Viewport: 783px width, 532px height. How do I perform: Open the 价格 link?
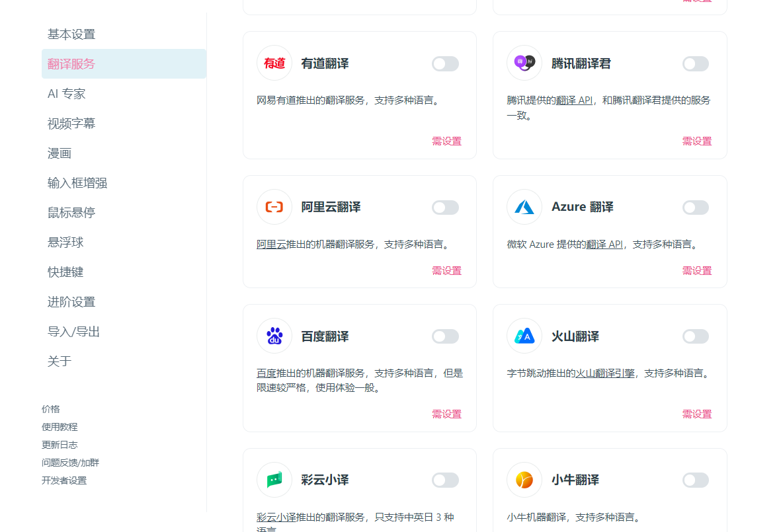pos(51,409)
